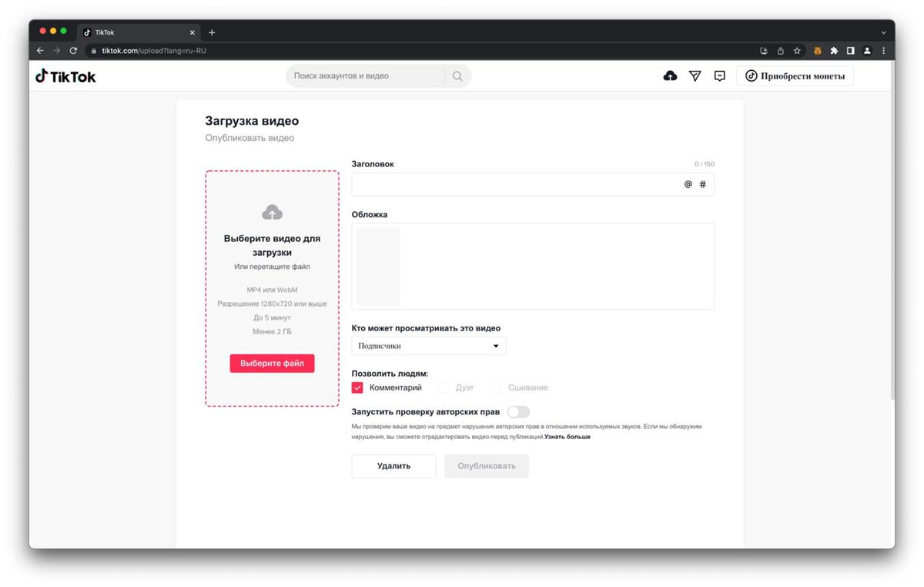The height and width of the screenshot is (587, 924).
Task: Click the Удалить button
Action: point(393,466)
